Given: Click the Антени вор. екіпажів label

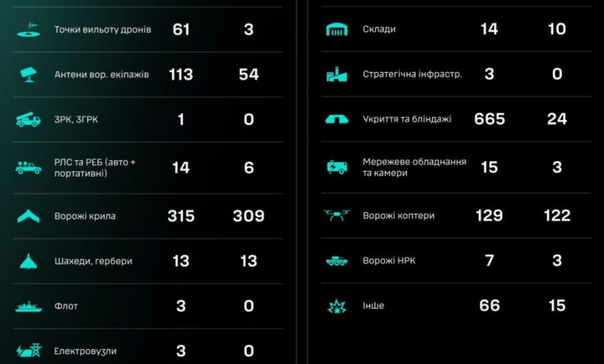Looking at the screenshot, I should click(101, 74).
